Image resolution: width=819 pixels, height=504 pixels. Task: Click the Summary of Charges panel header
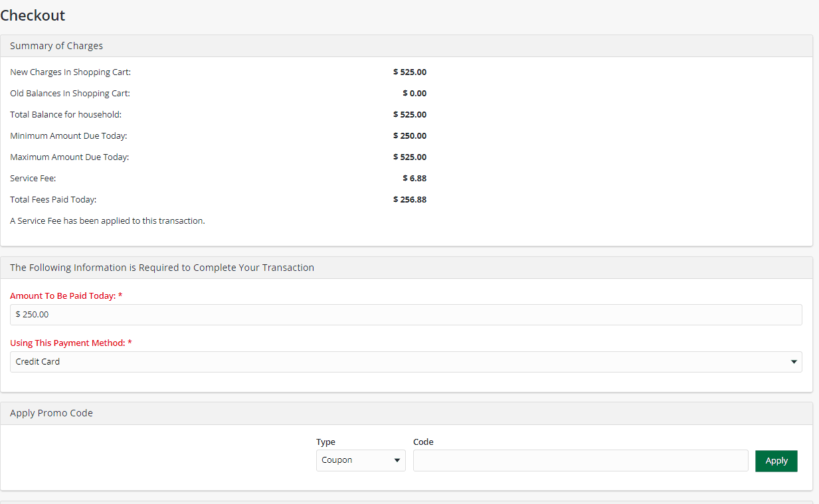pos(56,46)
